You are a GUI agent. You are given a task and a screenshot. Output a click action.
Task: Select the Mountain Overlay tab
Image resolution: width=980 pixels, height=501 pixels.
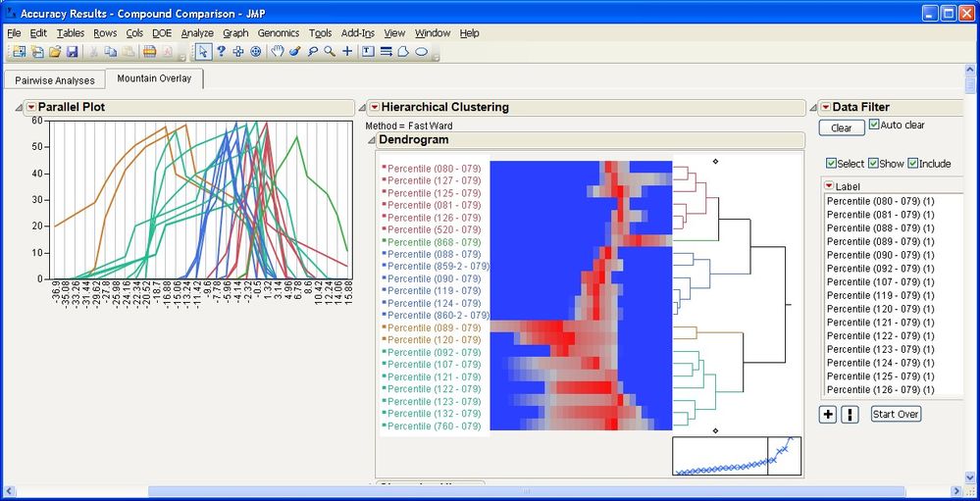coord(154,78)
